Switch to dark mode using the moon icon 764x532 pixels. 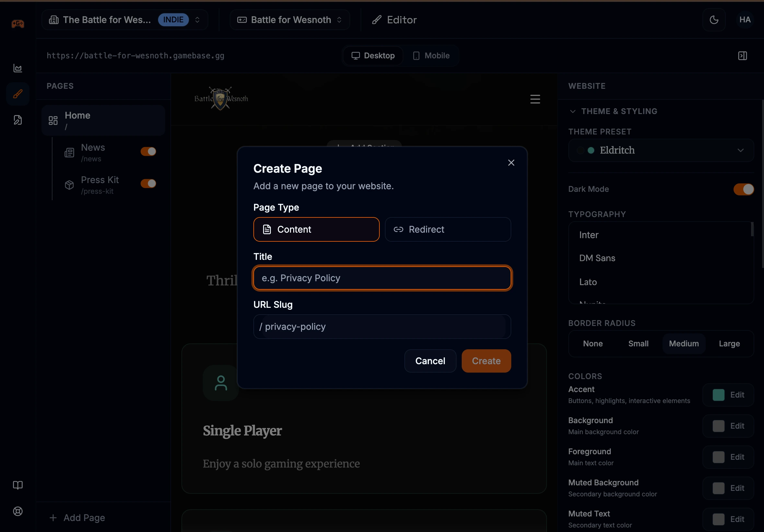pos(714,20)
